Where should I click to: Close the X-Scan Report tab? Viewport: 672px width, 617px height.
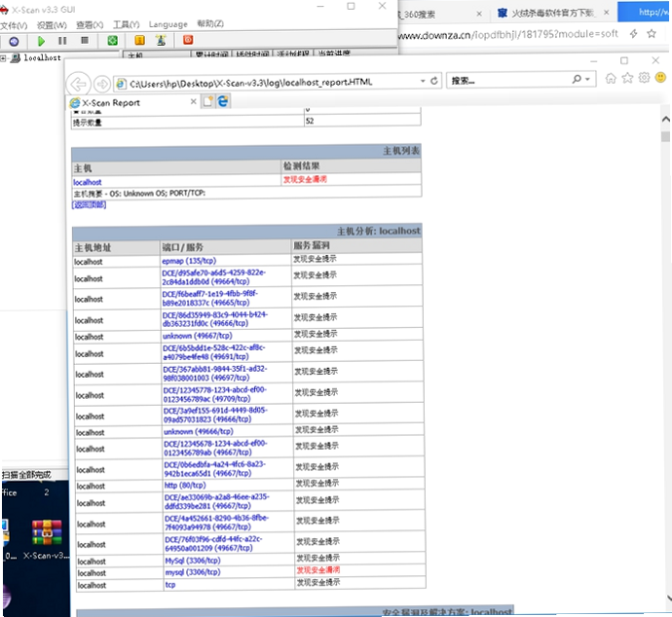[x=193, y=101]
